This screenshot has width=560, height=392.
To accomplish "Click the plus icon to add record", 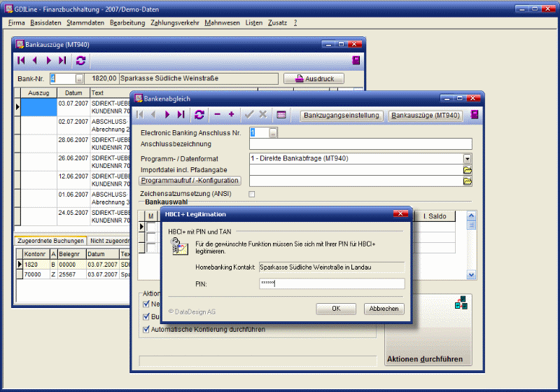I will [231, 115].
